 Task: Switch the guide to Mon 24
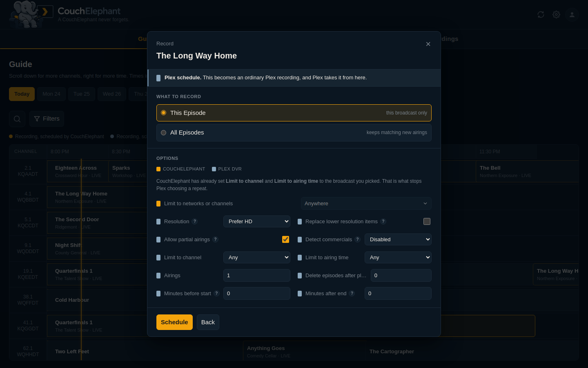(51, 94)
